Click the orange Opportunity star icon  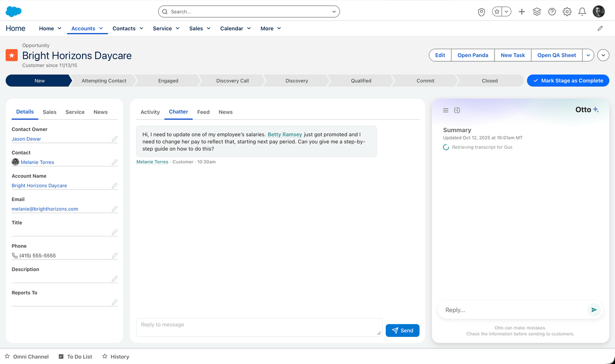coord(12,55)
